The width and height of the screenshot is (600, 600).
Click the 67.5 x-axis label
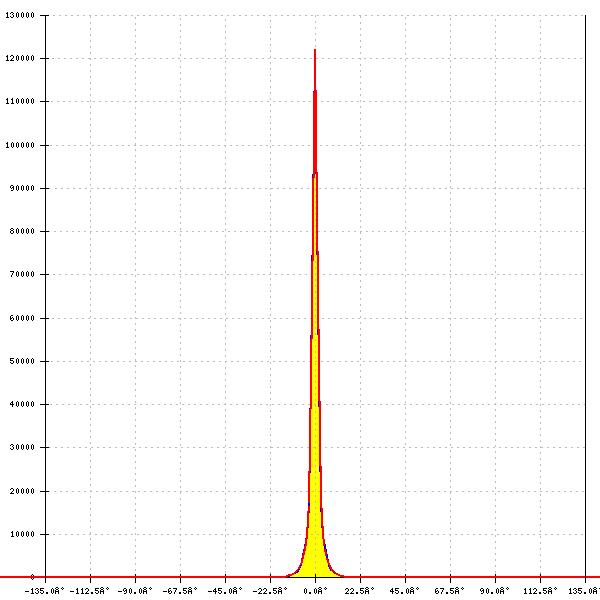coord(450,591)
